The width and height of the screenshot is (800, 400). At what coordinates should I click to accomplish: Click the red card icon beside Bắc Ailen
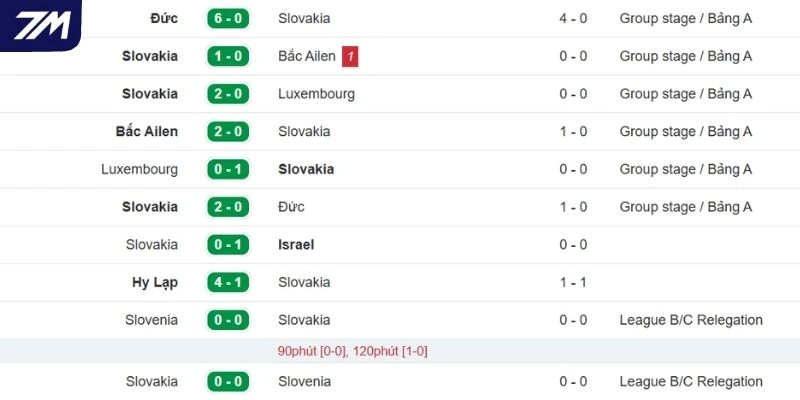350,56
